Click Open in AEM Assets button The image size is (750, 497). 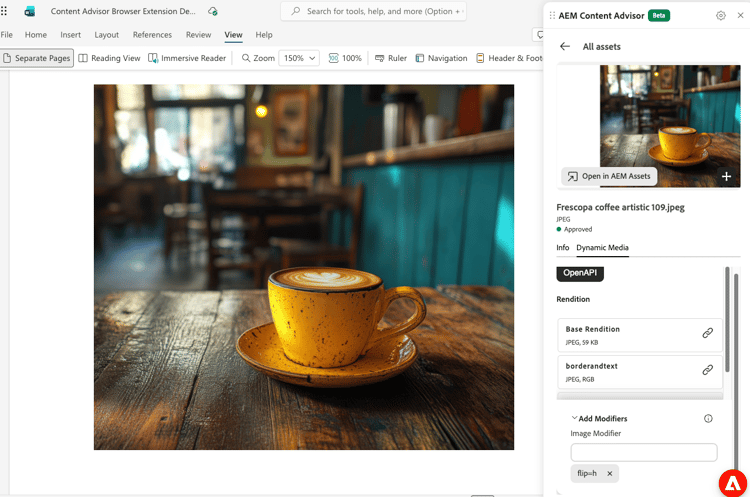click(x=609, y=176)
